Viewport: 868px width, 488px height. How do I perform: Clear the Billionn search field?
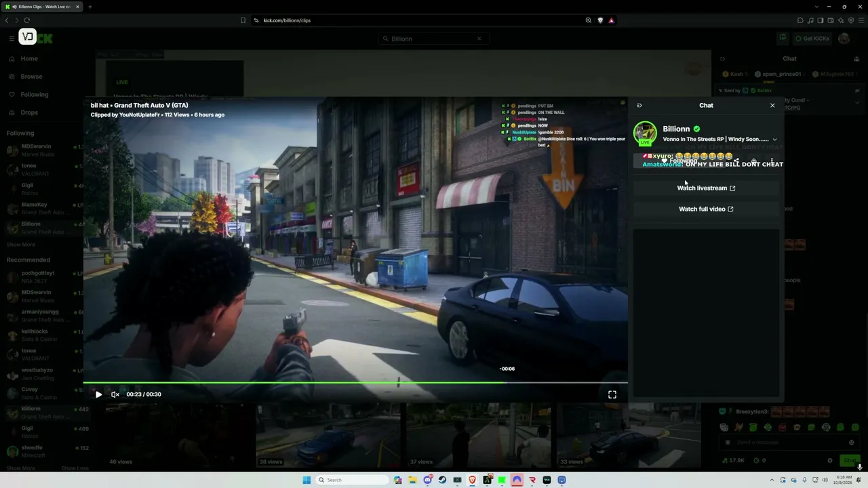coord(479,39)
